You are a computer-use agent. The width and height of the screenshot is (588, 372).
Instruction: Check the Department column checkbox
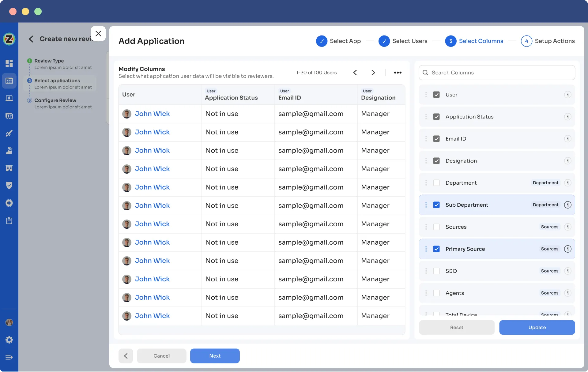tap(436, 183)
